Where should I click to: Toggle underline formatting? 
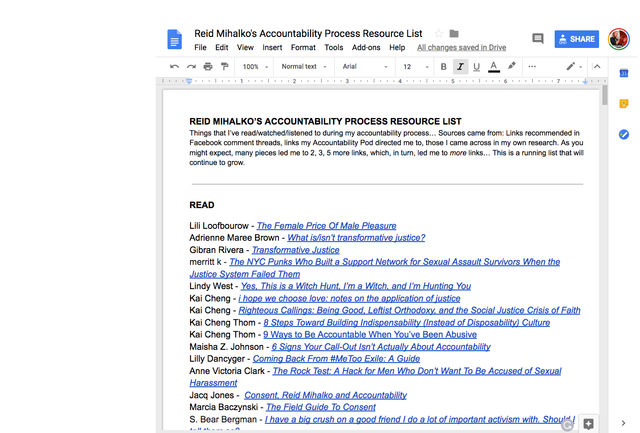point(476,67)
